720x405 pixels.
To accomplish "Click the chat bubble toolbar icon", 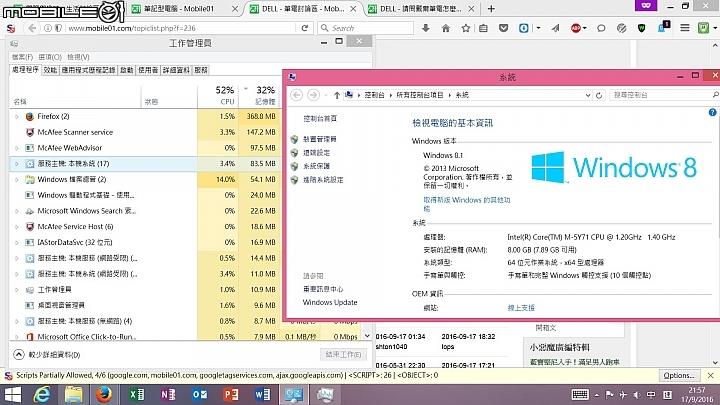I will pos(601,28).
